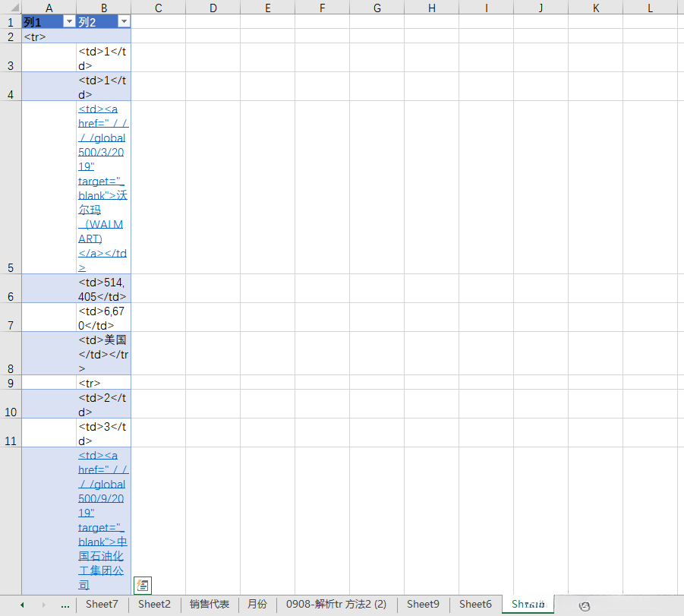Follow the 中国石油化工集团公司 hyperlink cell
This screenshot has width=684, height=616.
pos(103,520)
